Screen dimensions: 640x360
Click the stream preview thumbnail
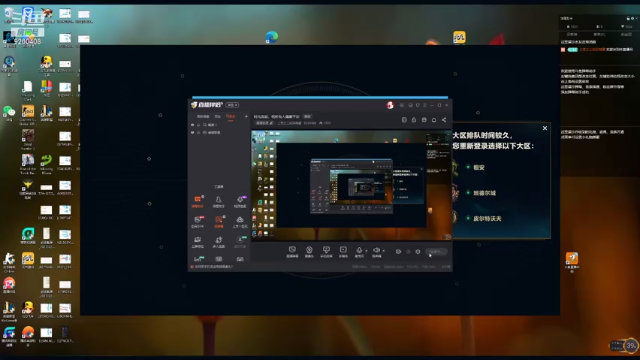[x=351, y=185]
